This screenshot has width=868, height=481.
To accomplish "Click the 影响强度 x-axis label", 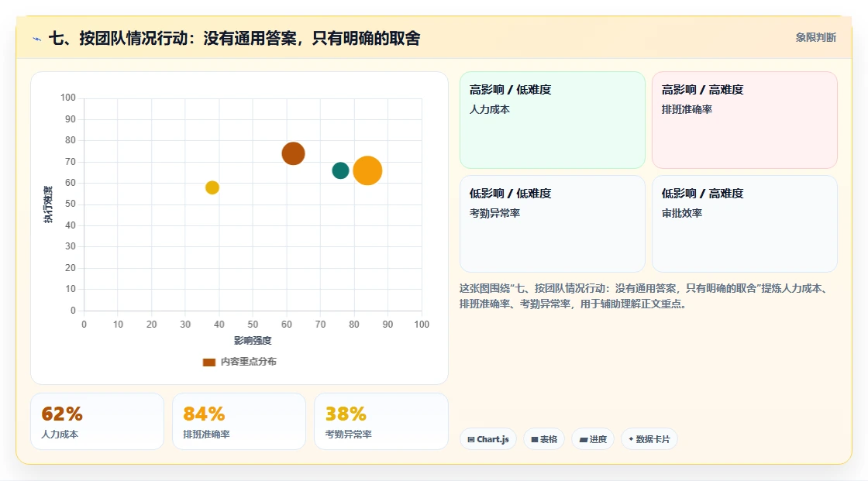I will pyautogui.click(x=253, y=340).
